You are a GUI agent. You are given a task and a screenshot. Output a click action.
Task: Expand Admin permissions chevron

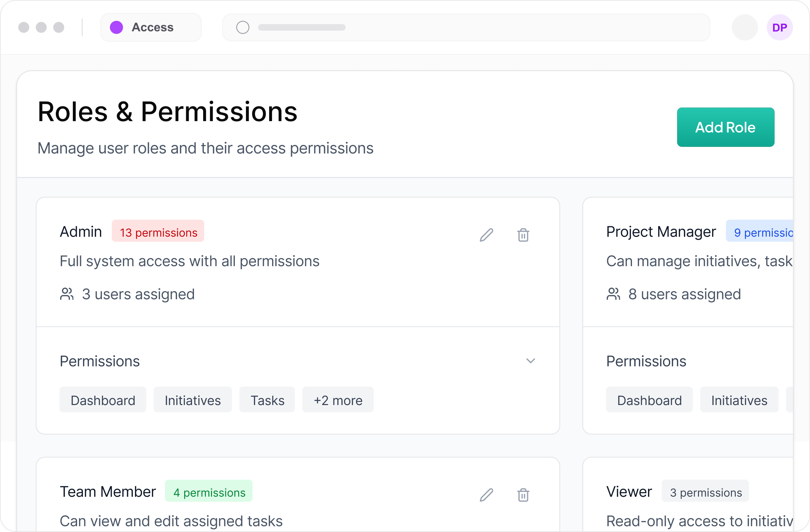click(531, 361)
